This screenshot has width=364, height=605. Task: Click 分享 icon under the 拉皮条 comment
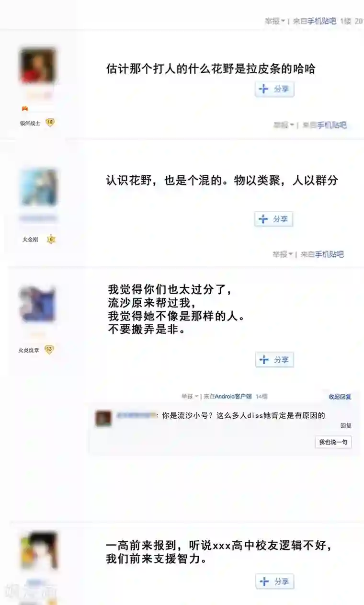pos(274,90)
